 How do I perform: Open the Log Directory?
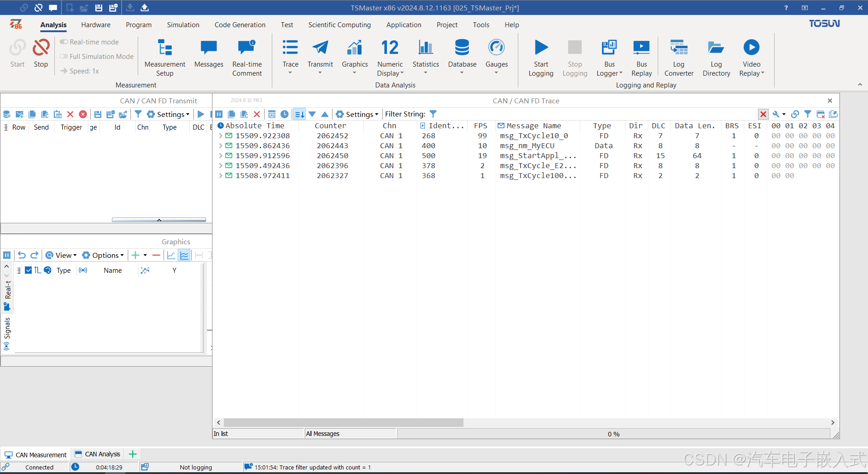[716, 58]
